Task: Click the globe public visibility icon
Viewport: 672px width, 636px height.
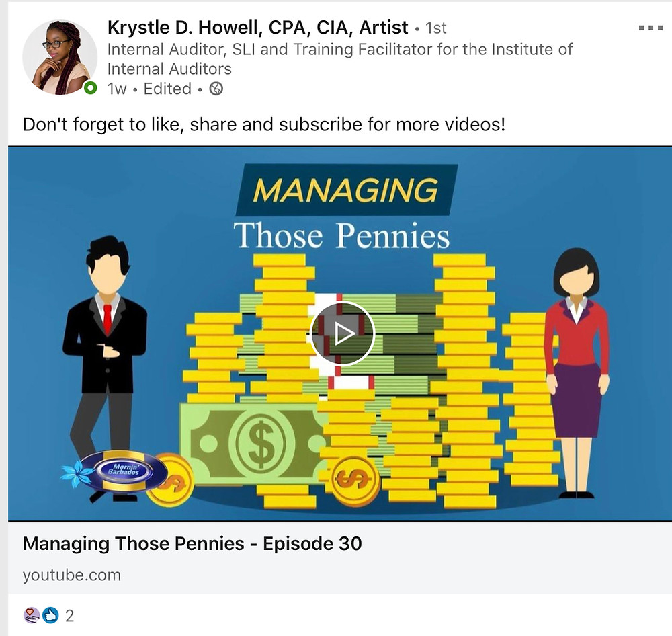Action: tap(216, 89)
